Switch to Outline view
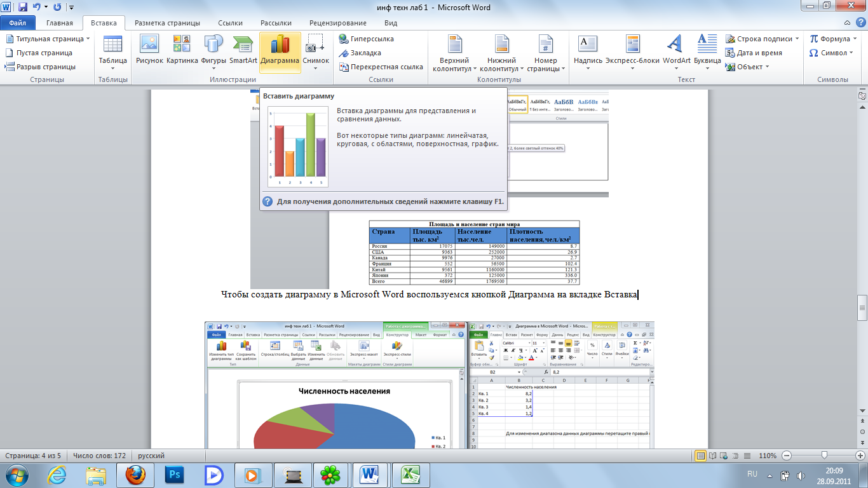Screen dimensions: 868x488 point(736,456)
